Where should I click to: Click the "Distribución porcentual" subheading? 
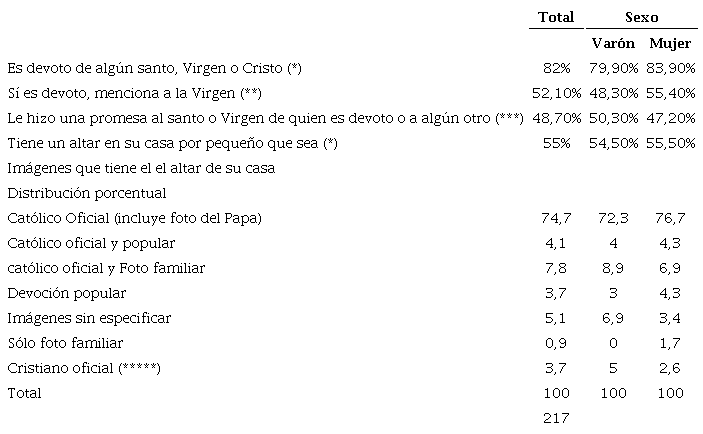tap(86, 193)
